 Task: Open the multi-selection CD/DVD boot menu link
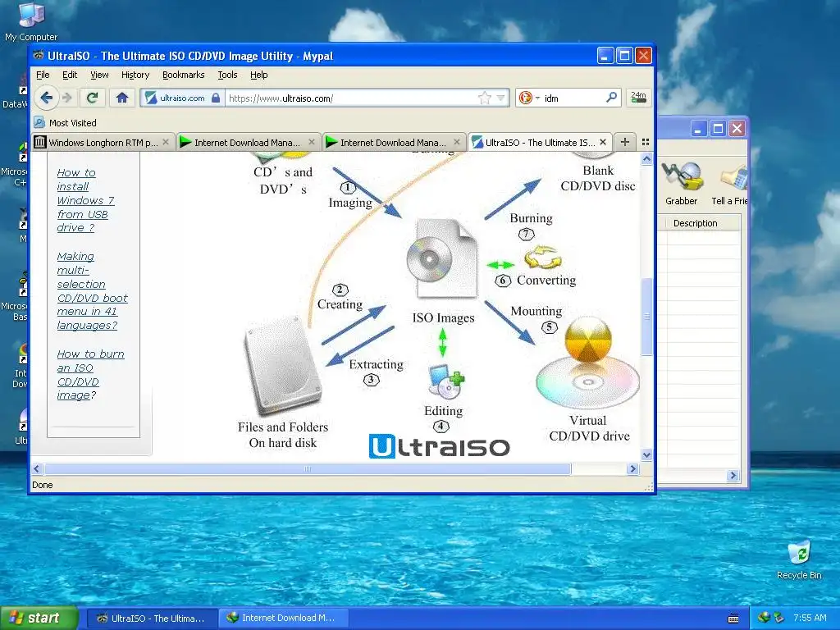[92, 291]
